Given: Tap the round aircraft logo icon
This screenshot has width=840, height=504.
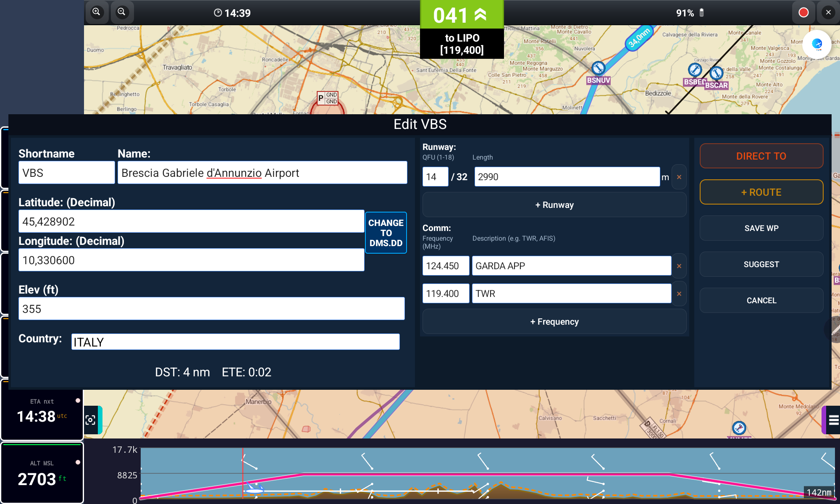Looking at the screenshot, I should coord(817,44).
